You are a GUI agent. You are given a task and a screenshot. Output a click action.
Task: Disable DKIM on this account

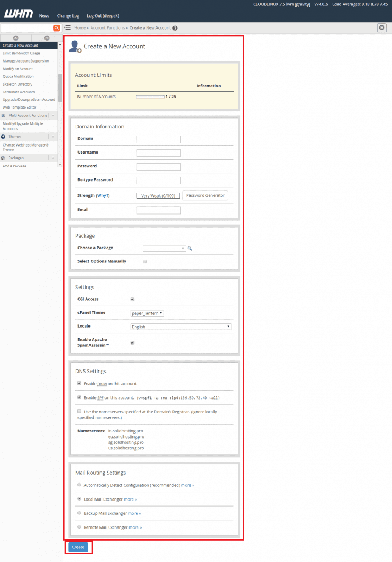coord(80,384)
